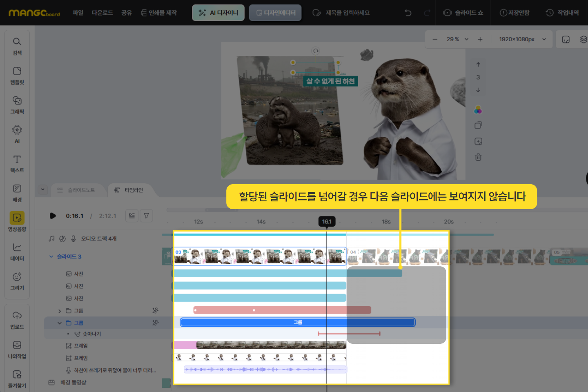Screen dimensions: 588x392
Task: Toggle the timeline list view button
Action: pos(132,216)
